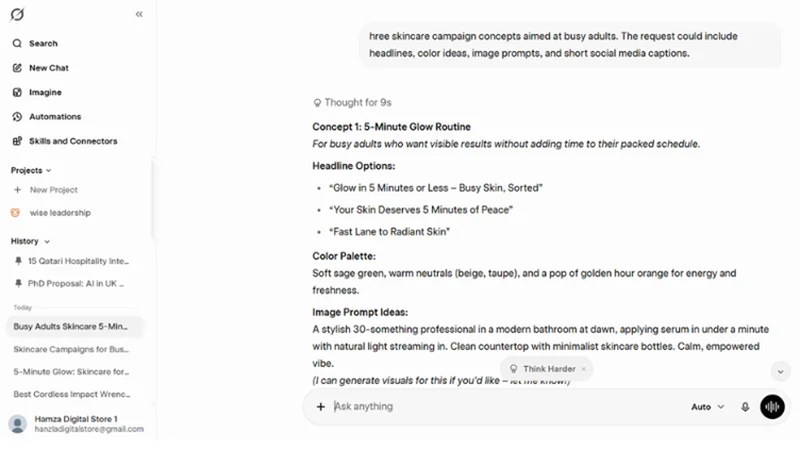
Task: Toggle the Think Harder option
Action: (x=542, y=369)
